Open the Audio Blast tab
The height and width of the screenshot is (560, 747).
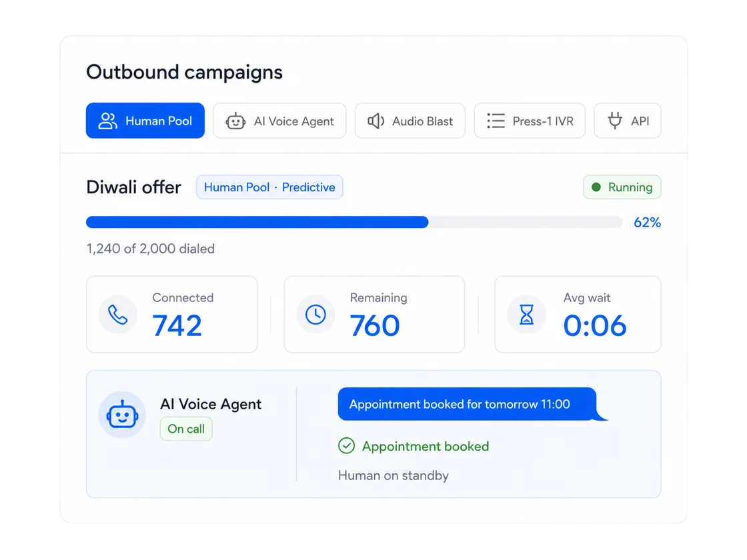410,121
